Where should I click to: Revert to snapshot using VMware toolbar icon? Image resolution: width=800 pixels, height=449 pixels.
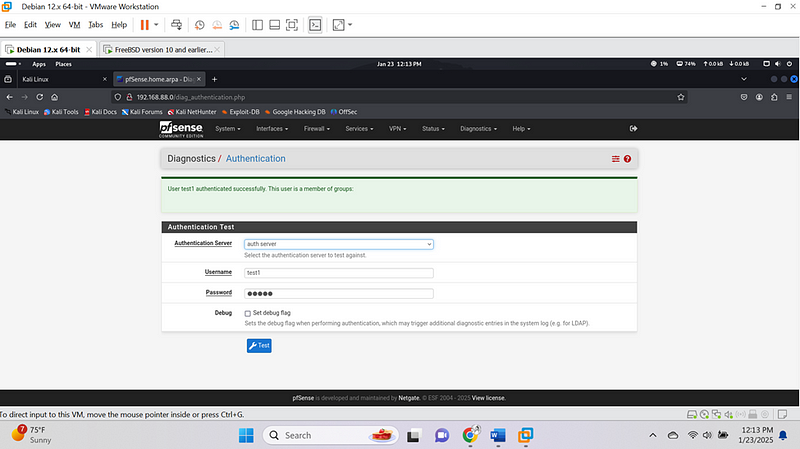tap(217, 25)
